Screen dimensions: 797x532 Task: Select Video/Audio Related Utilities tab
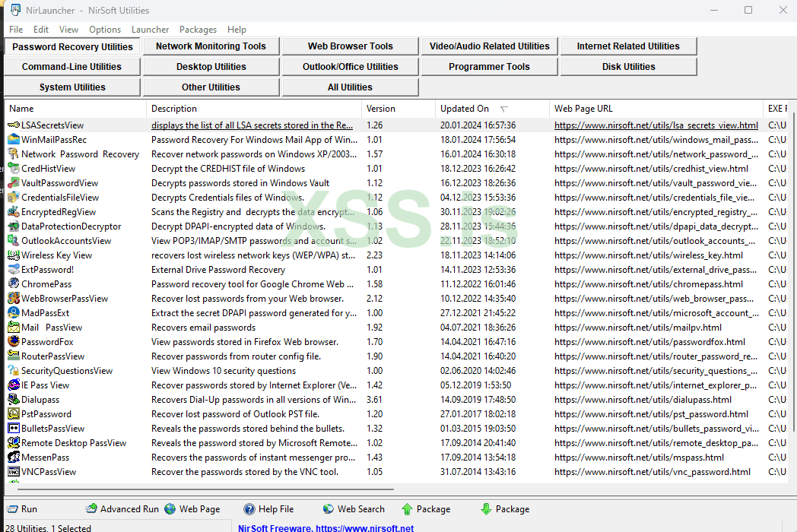coord(490,46)
